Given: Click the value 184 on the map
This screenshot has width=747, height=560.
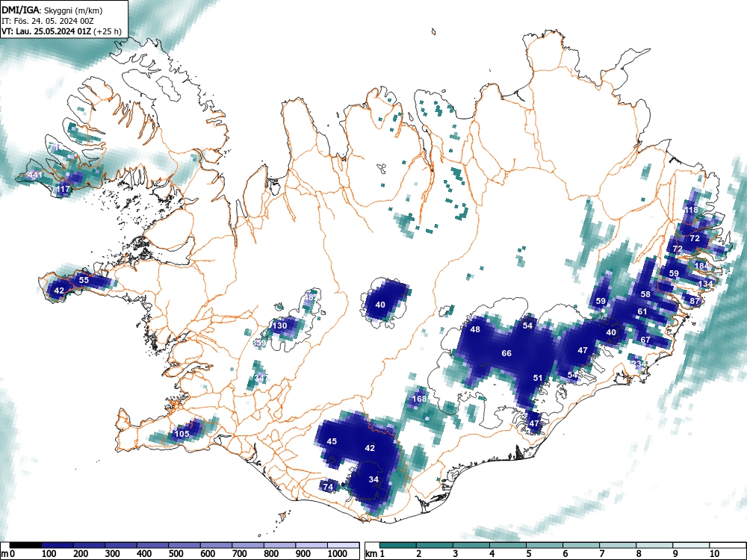Looking at the screenshot, I should (701, 266).
